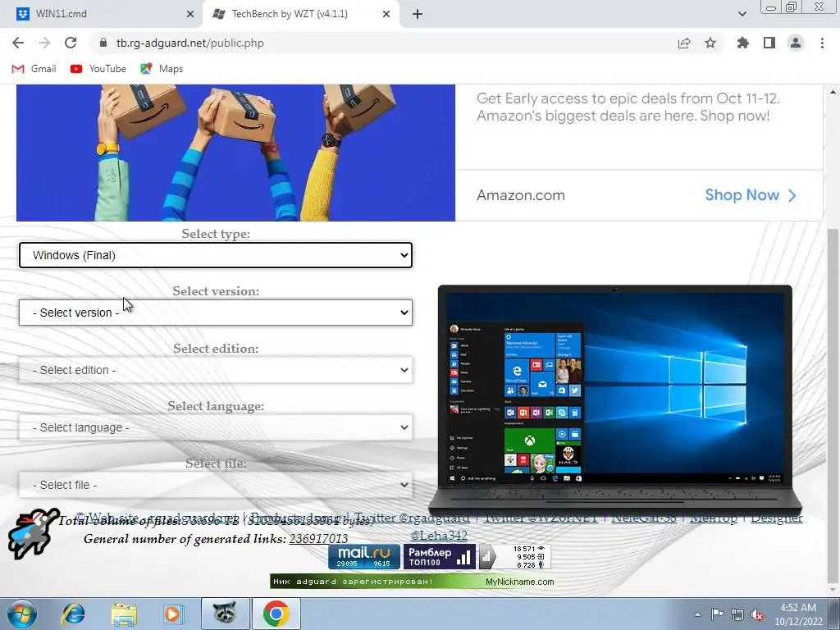Click the MyNickname.com banner
840x630 pixels.
tap(412, 582)
